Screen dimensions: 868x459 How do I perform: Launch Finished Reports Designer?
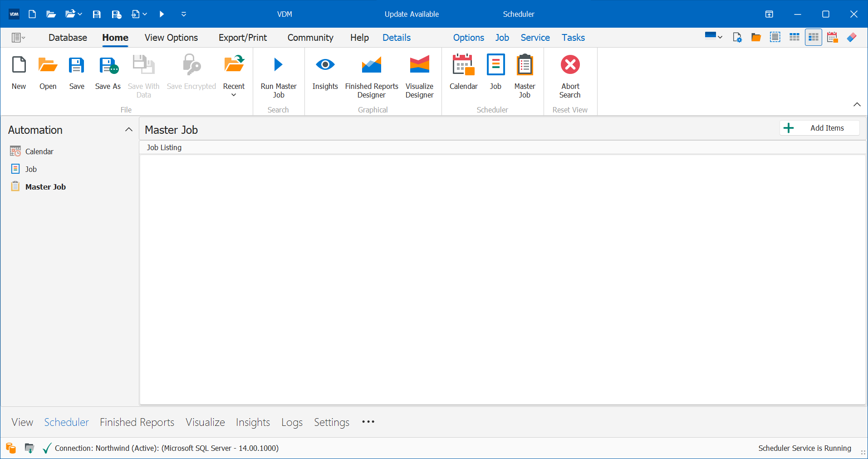(372, 76)
